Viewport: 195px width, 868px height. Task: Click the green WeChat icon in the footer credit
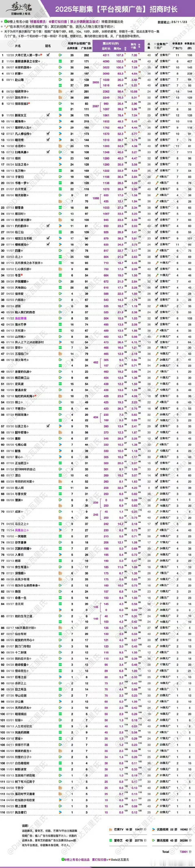click(63, 860)
